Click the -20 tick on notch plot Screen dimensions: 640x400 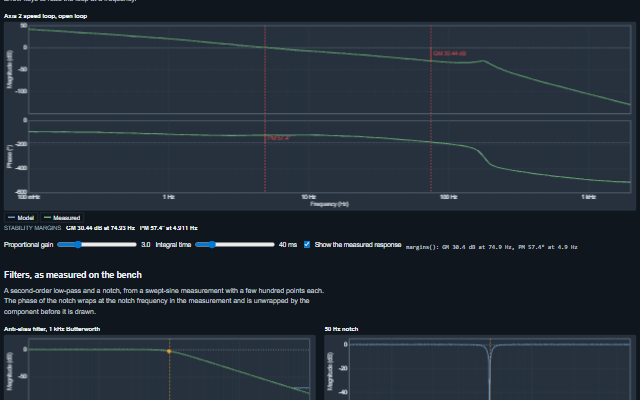tap(343, 368)
